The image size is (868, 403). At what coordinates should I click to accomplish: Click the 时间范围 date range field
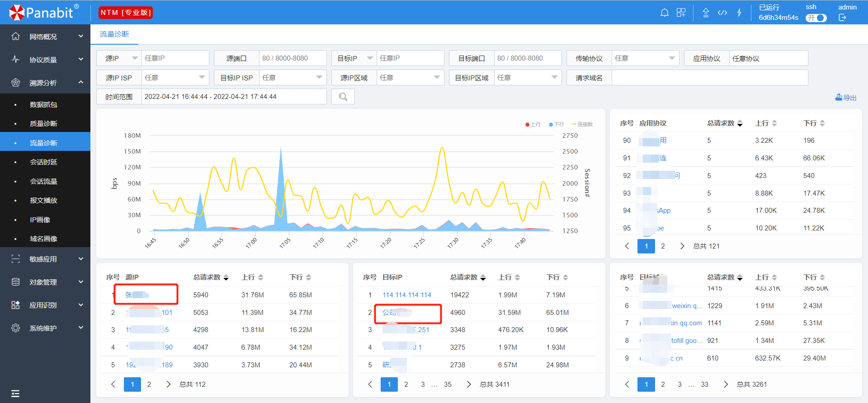[234, 97]
